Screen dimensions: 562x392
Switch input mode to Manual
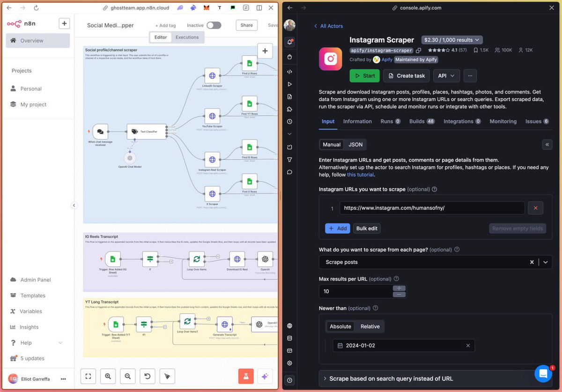332,144
